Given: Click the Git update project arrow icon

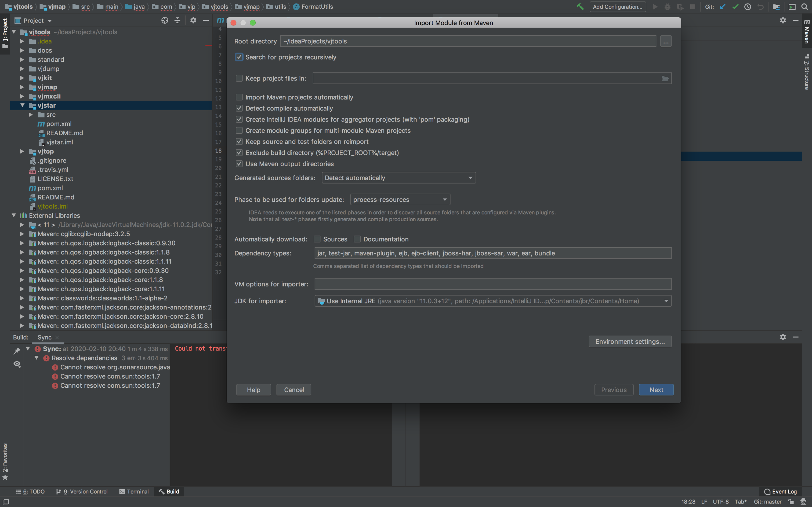Looking at the screenshot, I should tap(722, 7).
